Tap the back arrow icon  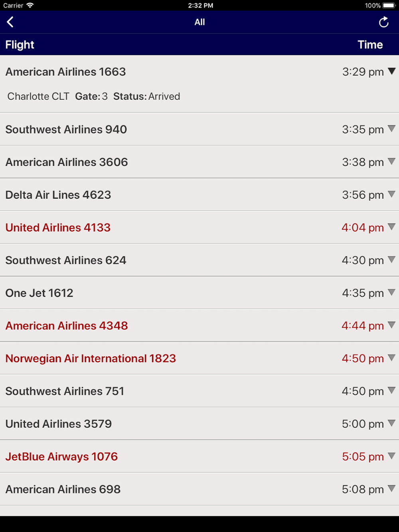click(x=10, y=22)
